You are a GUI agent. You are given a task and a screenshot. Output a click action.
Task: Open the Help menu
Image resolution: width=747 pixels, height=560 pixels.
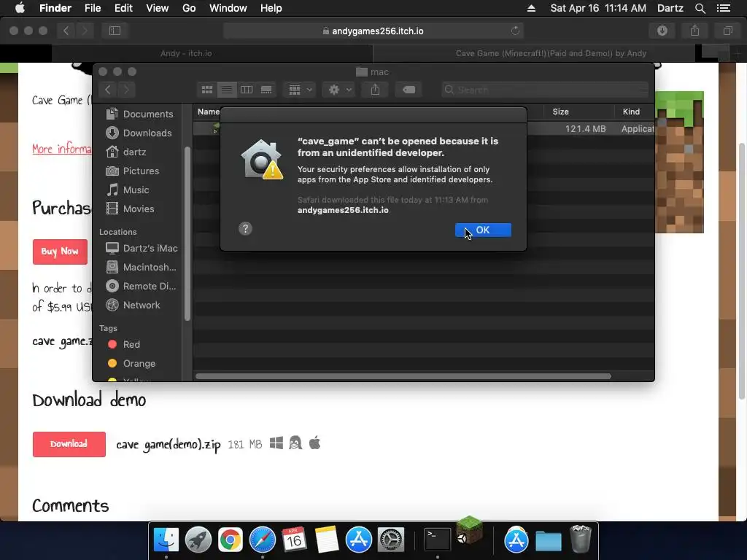[x=271, y=8]
